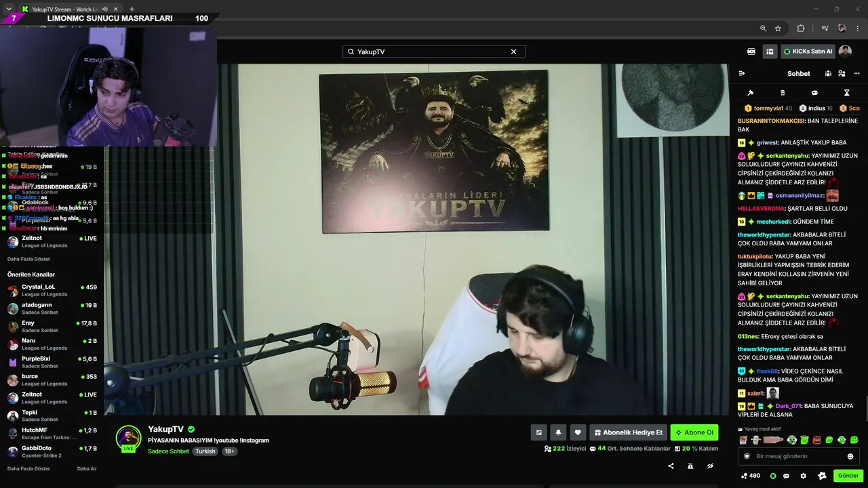868x488 pixels.
Task: Toggle the crossed-eye hide icon
Action: 710,466
